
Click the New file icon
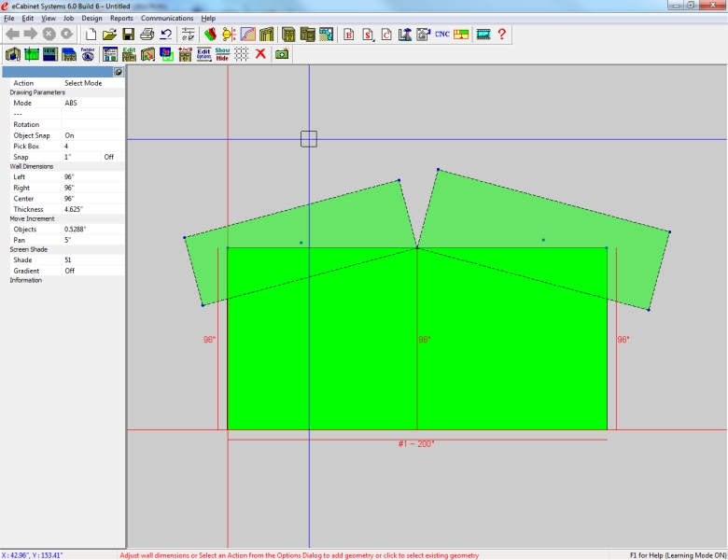(91, 35)
